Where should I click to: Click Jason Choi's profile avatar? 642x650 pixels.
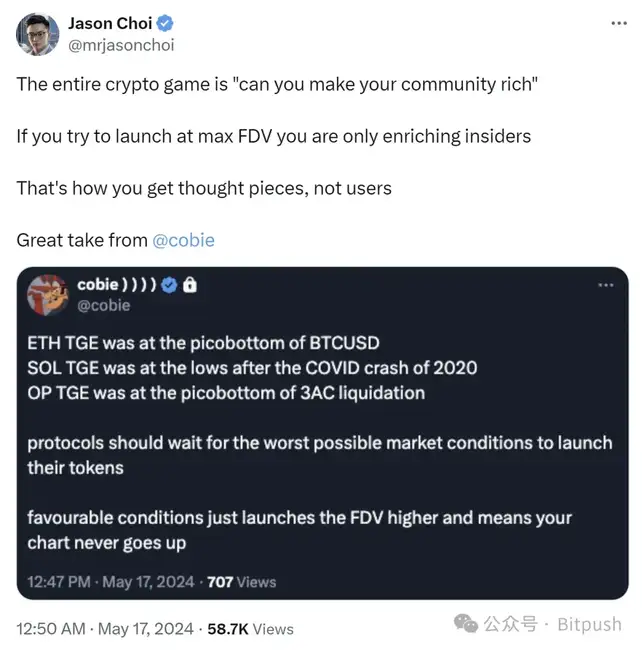[x=36, y=34]
